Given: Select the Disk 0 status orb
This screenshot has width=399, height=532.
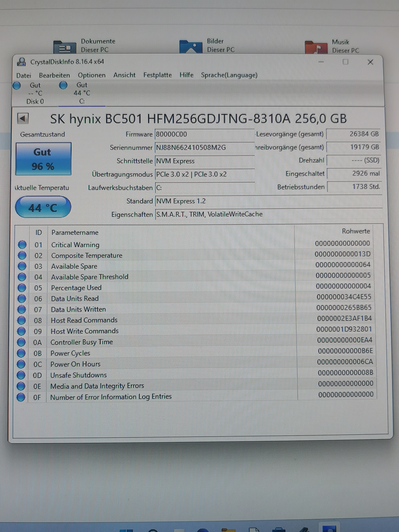Looking at the screenshot, I should 17,86.
